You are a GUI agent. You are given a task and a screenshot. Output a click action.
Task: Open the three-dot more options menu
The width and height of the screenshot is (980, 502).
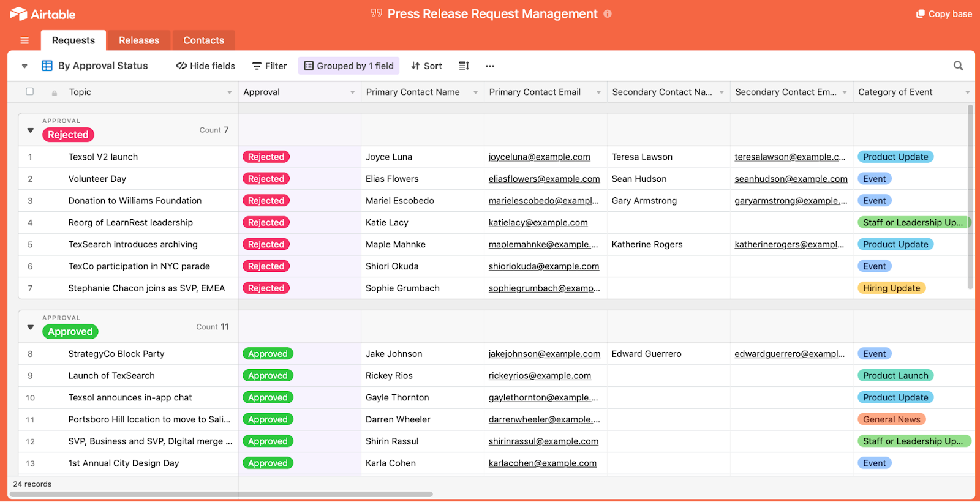click(490, 66)
